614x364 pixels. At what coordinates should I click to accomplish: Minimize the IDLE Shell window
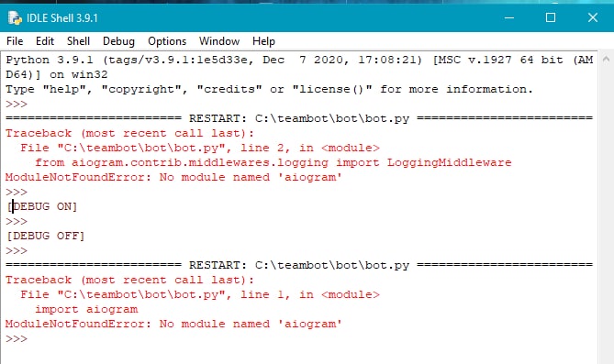pyautogui.click(x=509, y=17)
